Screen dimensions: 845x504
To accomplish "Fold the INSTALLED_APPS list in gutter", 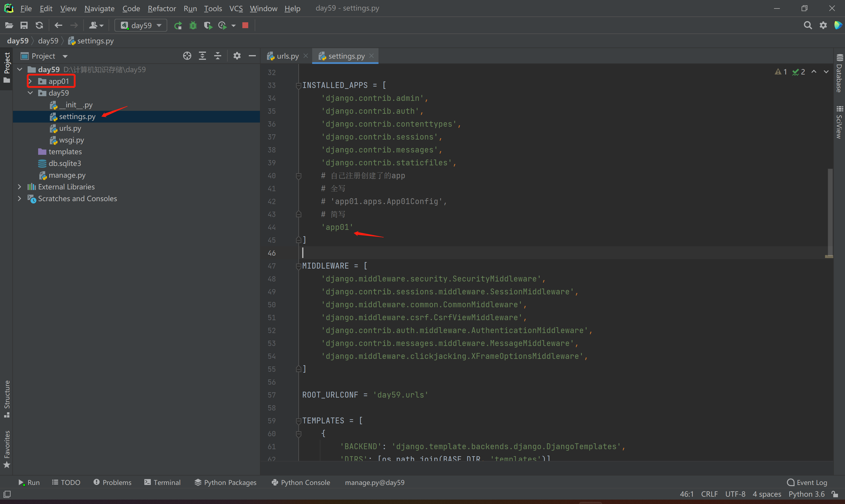I will [x=298, y=85].
